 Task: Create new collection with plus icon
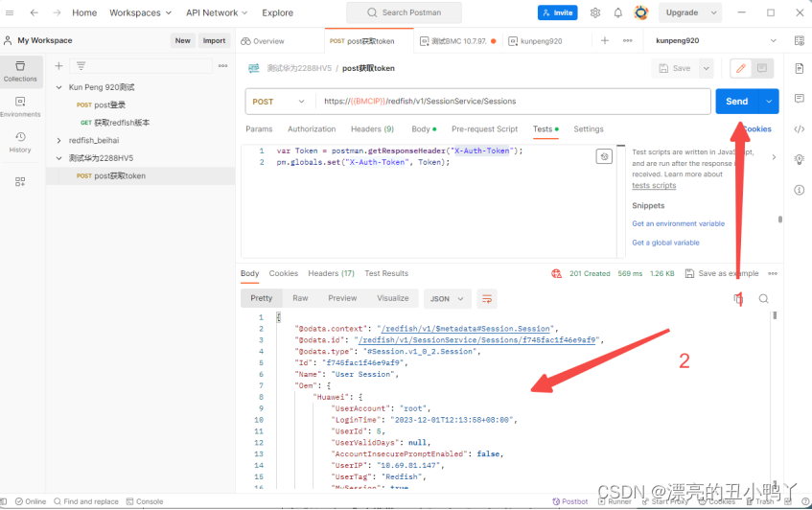coord(58,65)
